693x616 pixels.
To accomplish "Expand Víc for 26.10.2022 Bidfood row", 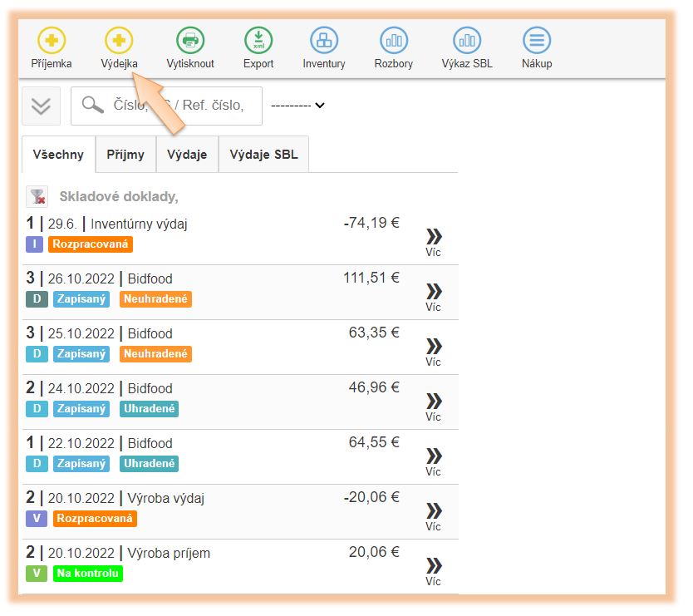I will [433, 296].
